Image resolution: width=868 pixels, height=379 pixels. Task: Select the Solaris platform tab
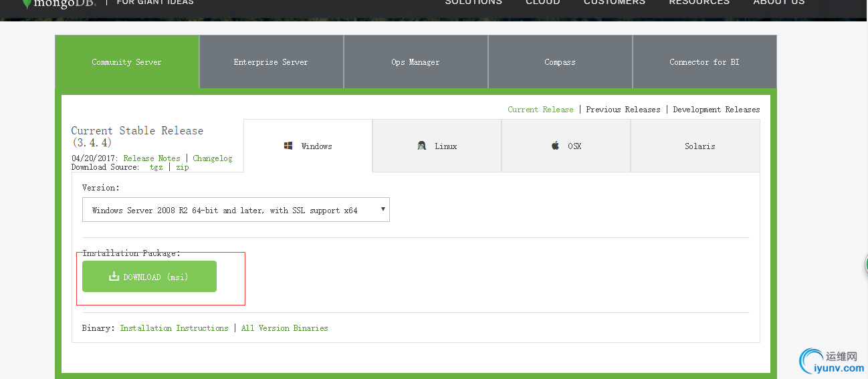695,146
